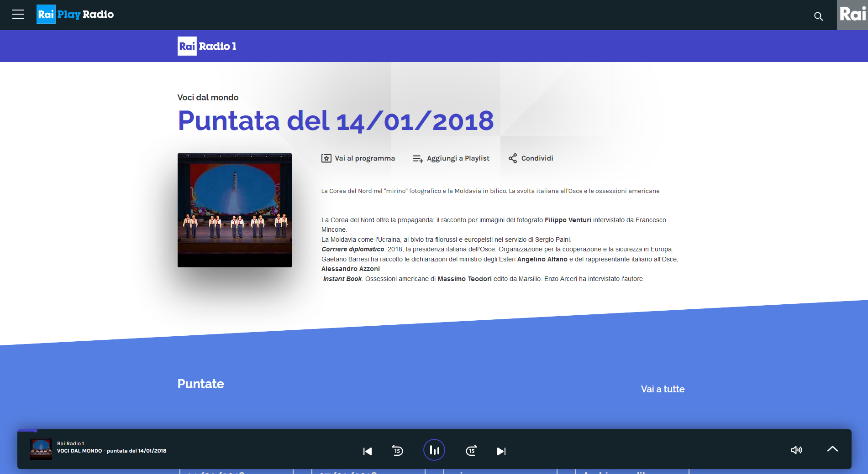Screen dimensions: 868x474
Task: Click the Puntata del 14/01/2018 heading
Action: pyautogui.click(x=336, y=121)
